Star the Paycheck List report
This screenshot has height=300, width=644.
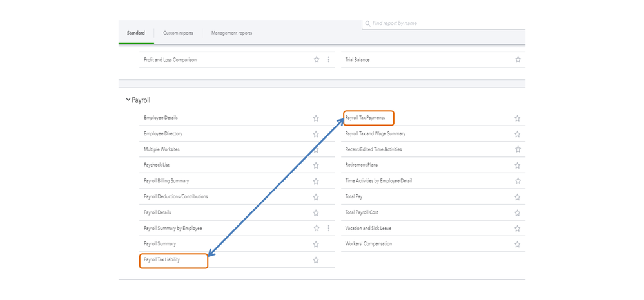pos(316,165)
